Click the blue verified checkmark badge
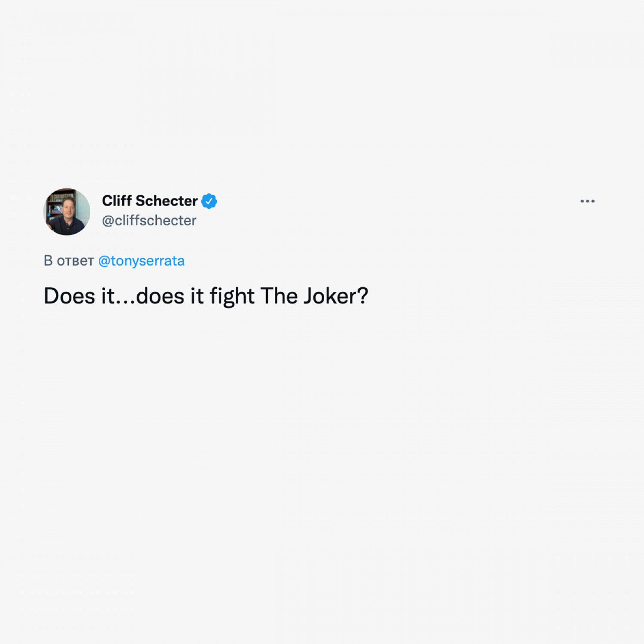 pos(209,201)
